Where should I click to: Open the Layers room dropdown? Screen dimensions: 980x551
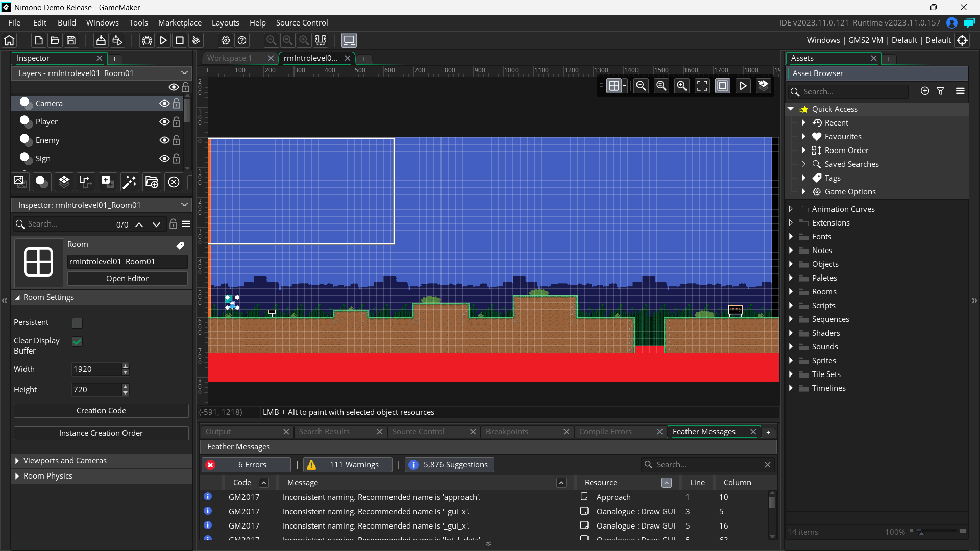tap(184, 73)
